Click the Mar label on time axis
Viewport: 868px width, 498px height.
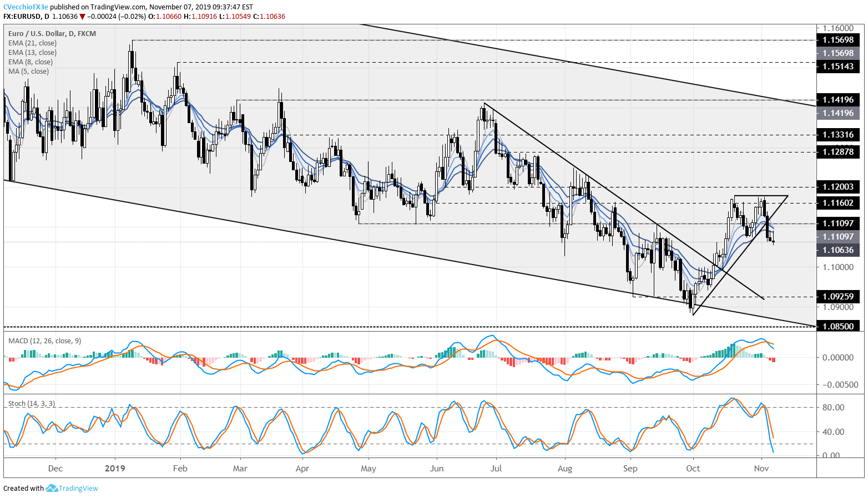(x=240, y=468)
